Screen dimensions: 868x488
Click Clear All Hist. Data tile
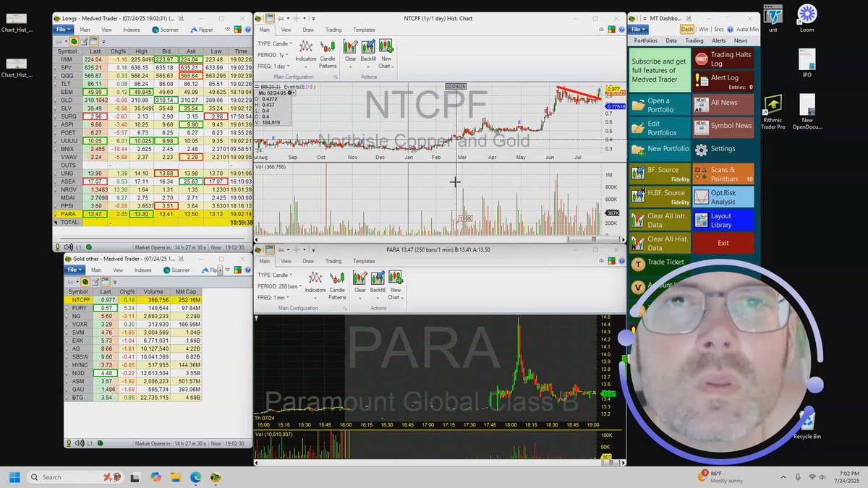point(660,243)
